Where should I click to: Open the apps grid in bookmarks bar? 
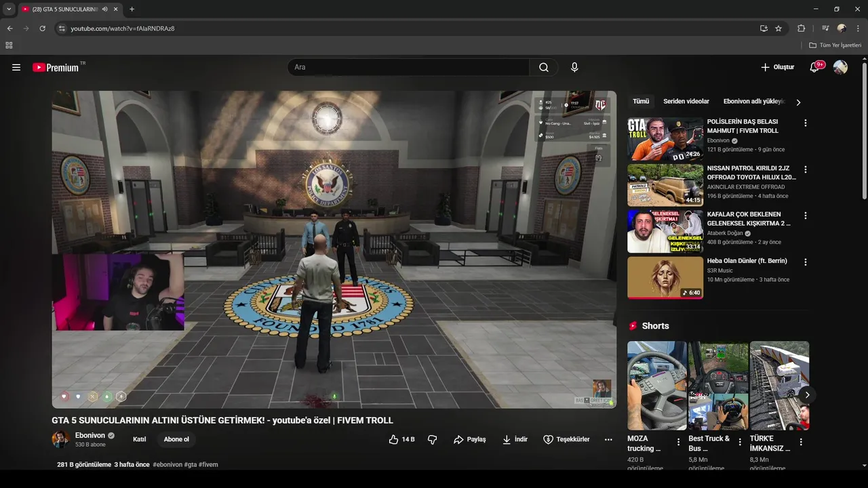point(9,45)
